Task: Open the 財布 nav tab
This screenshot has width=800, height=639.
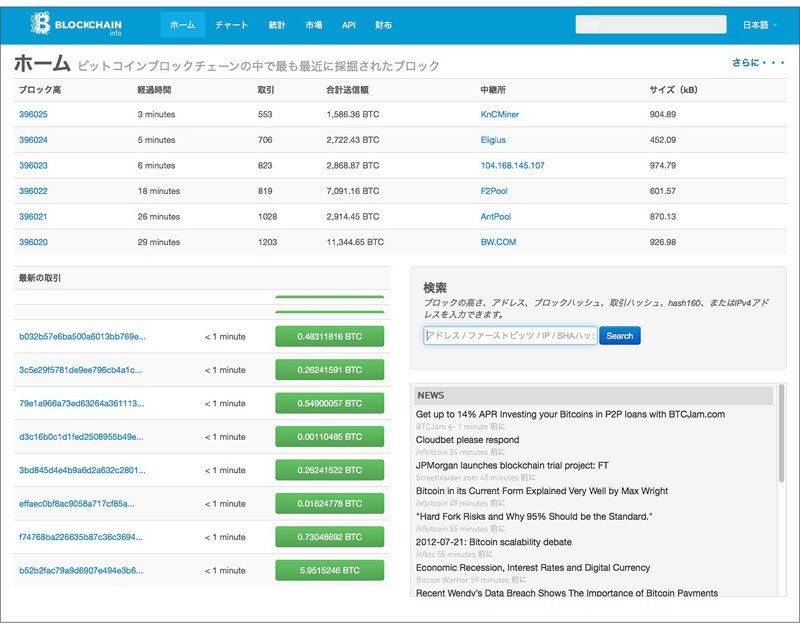Action: (x=383, y=24)
